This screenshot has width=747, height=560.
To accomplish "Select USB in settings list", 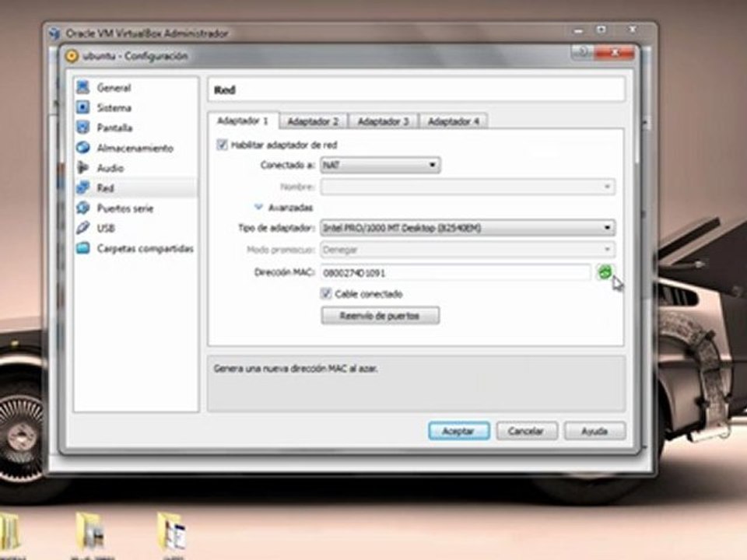I will pos(135,228).
